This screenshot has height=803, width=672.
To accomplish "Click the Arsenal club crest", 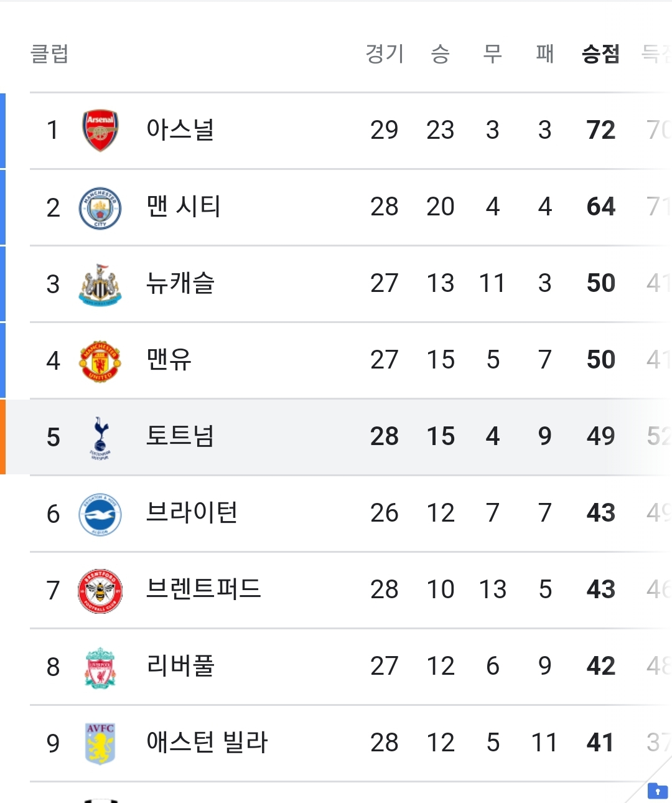I will (100, 131).
